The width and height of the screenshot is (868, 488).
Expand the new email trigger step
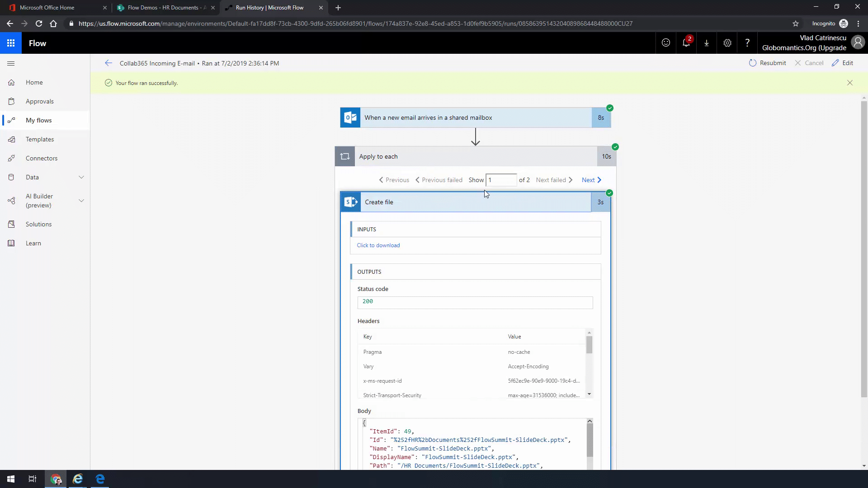[x=476, y=117]
